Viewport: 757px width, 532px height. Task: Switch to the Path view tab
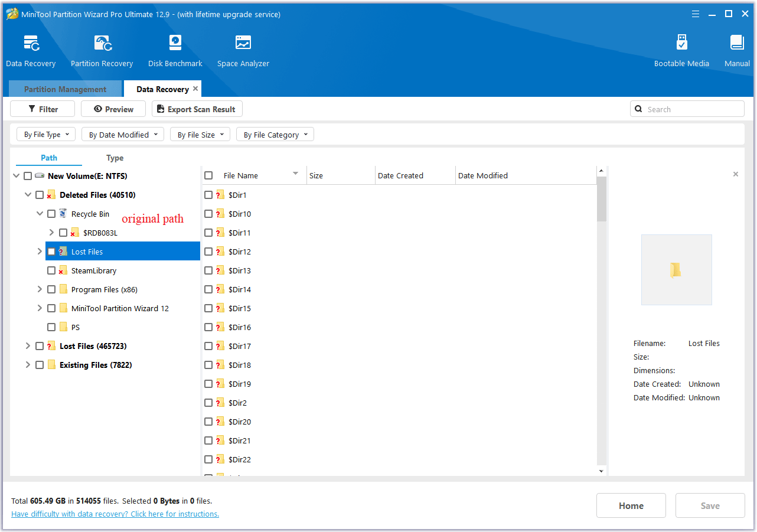[49, 158]
